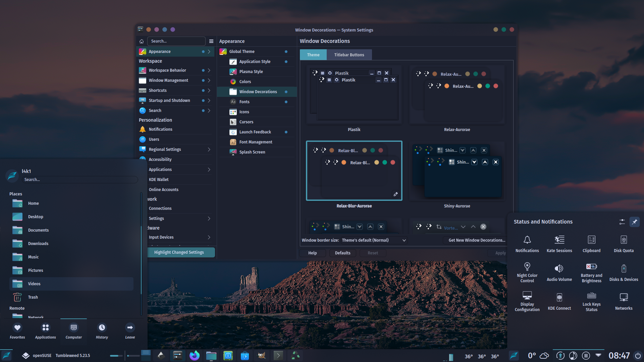Open Night Color Control applet

[x=527, y=273]
